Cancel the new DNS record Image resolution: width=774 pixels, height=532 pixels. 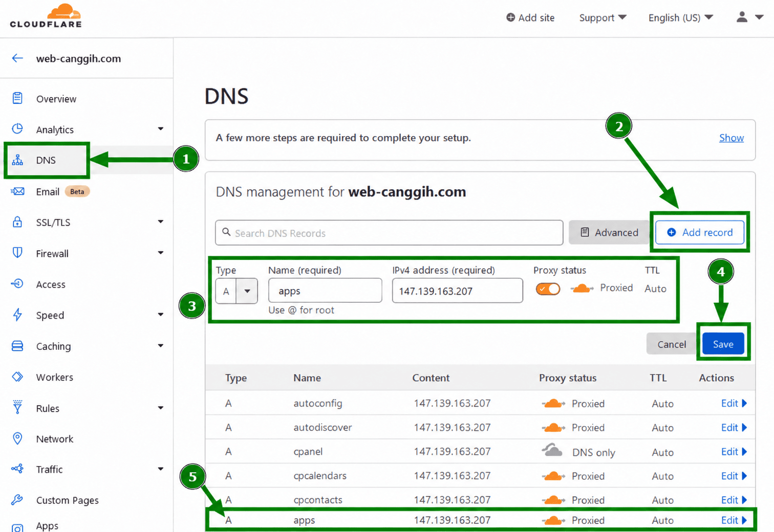coord(672,344)
